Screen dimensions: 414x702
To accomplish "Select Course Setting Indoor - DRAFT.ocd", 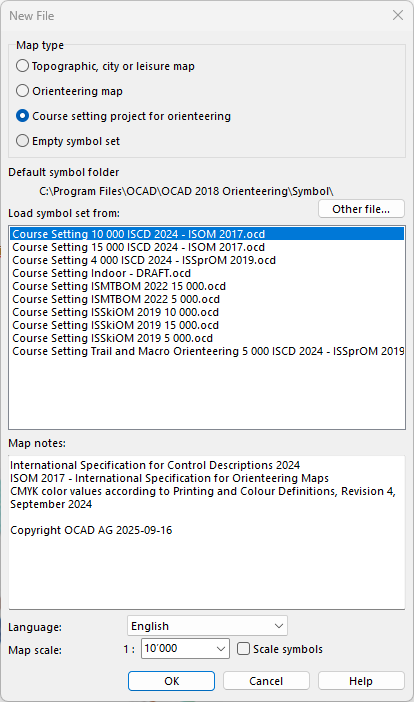I will click(207, 273).
